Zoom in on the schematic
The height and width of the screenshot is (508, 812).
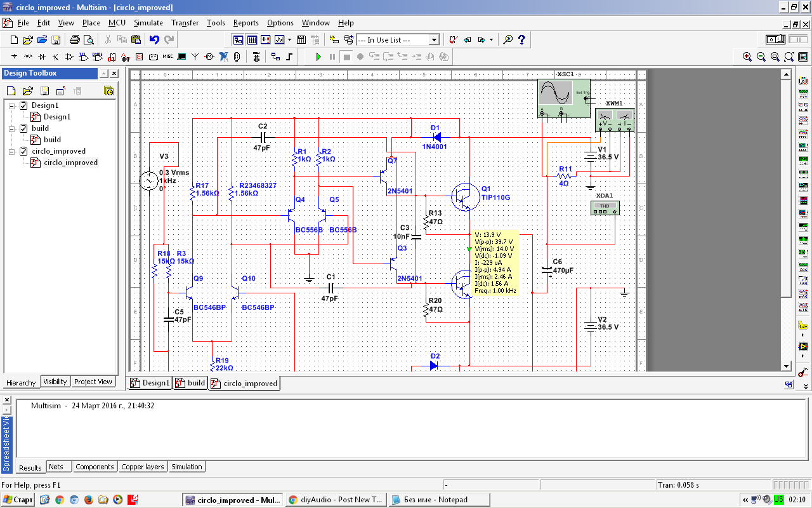click(x=747, y=57)
